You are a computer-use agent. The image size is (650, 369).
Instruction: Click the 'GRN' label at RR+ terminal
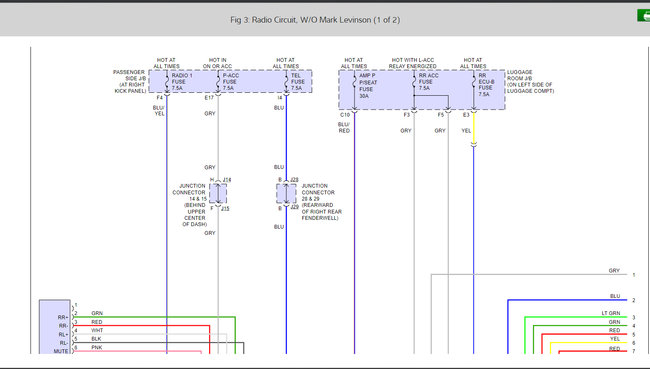[x=97, y=313]
